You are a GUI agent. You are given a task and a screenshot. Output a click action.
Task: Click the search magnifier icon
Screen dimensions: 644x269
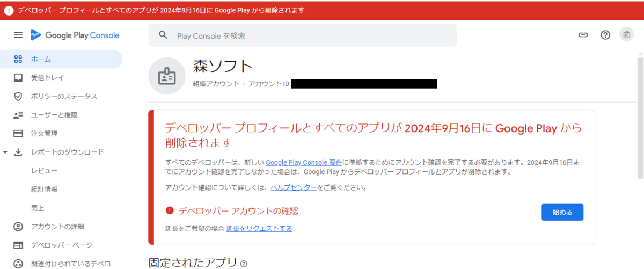pos(163,35)
